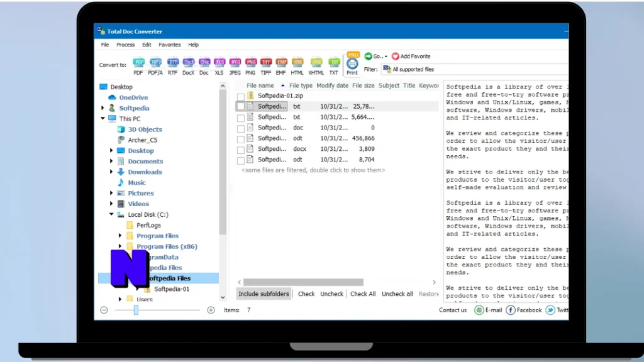Viewport: 644px width, 362px height.
Task: Open the Help menu
Action: coord(194,45)
